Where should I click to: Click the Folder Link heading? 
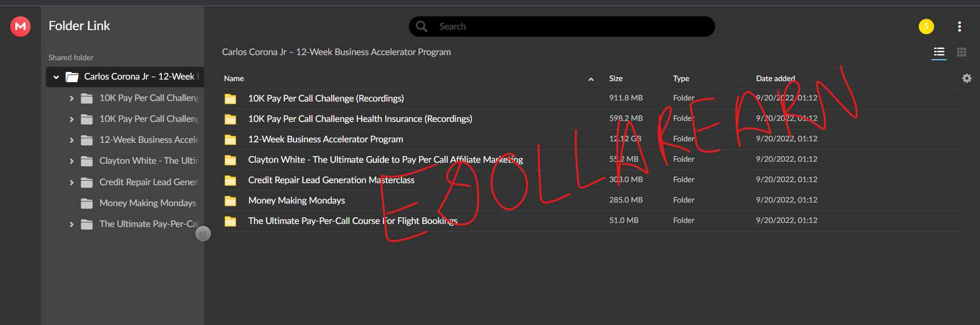pyautogui.click(x=79, y=26)
